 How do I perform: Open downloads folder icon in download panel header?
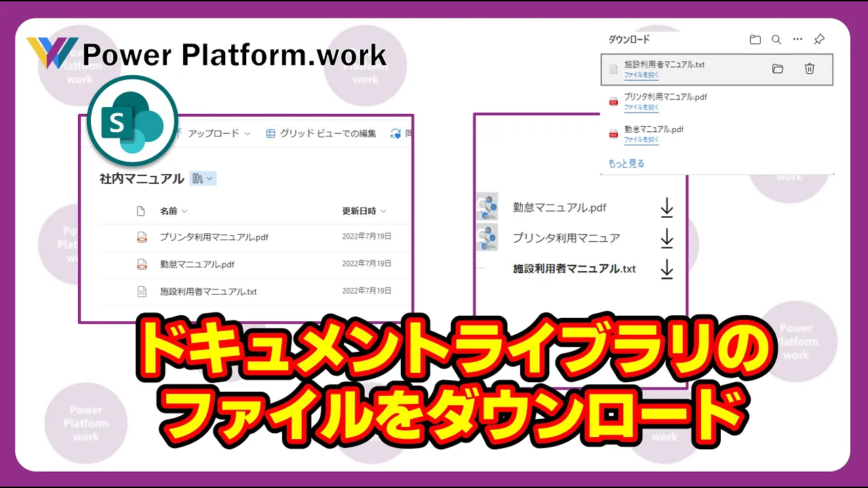tap(755, 39)
